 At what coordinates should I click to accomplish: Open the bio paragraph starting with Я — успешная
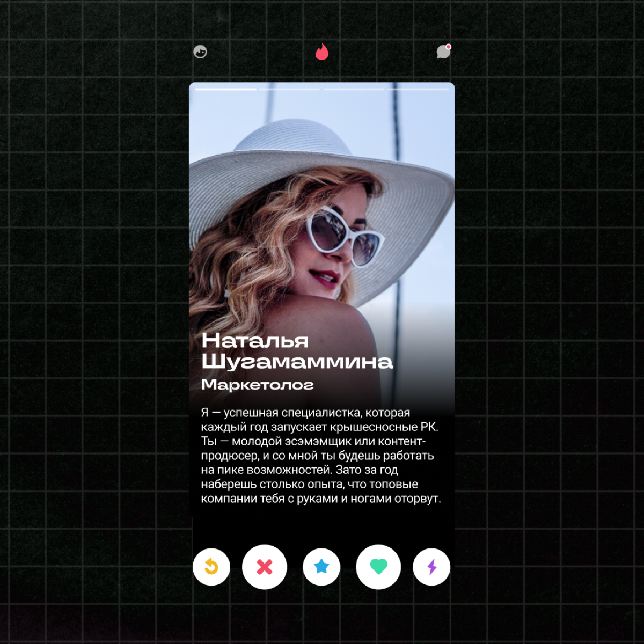tap(321, 456)
